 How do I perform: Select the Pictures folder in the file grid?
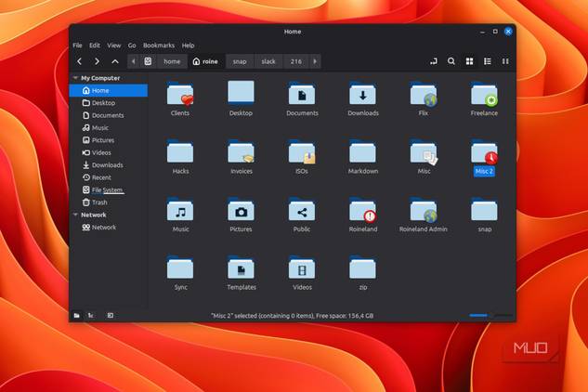(241, 215)
